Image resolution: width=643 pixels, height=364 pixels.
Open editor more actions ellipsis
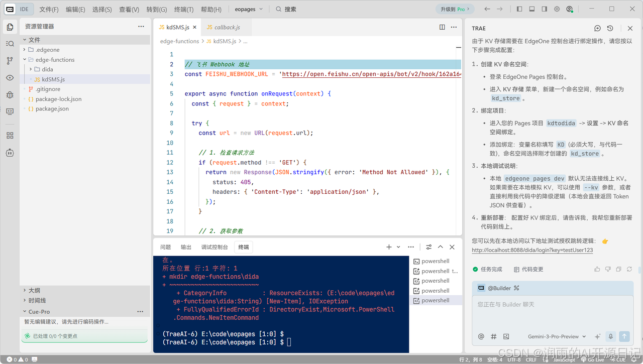tap(454, 27)
